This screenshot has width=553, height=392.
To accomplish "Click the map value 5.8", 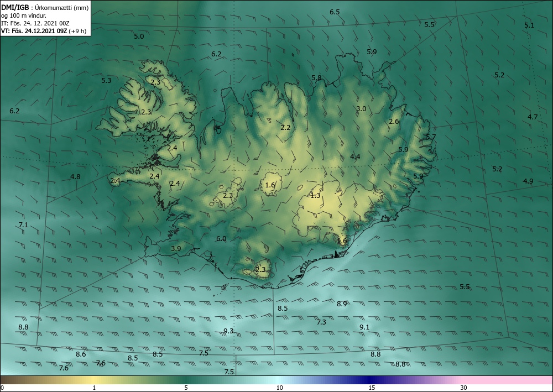I will (316, 77).
